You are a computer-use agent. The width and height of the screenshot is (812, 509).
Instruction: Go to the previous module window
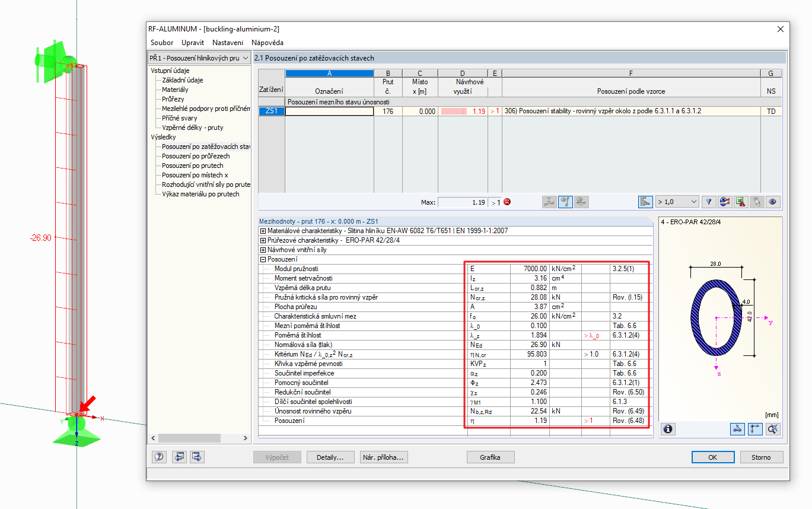(x=179, y=457)
